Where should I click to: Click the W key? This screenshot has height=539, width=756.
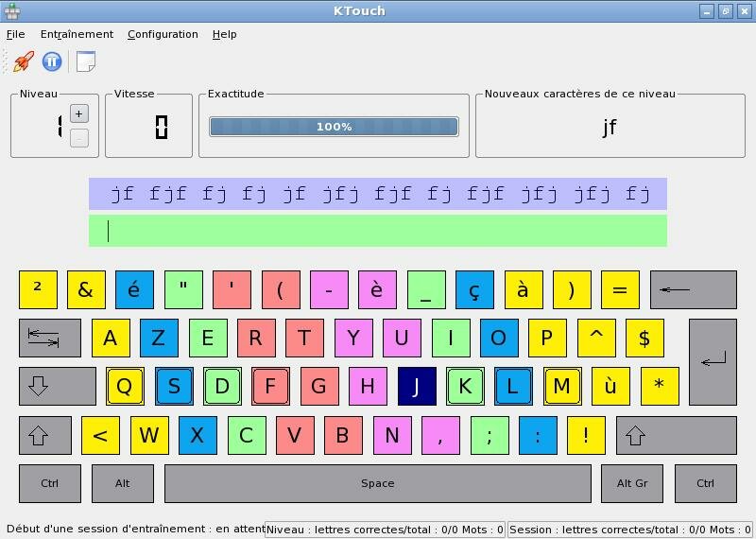pos(150,435)
